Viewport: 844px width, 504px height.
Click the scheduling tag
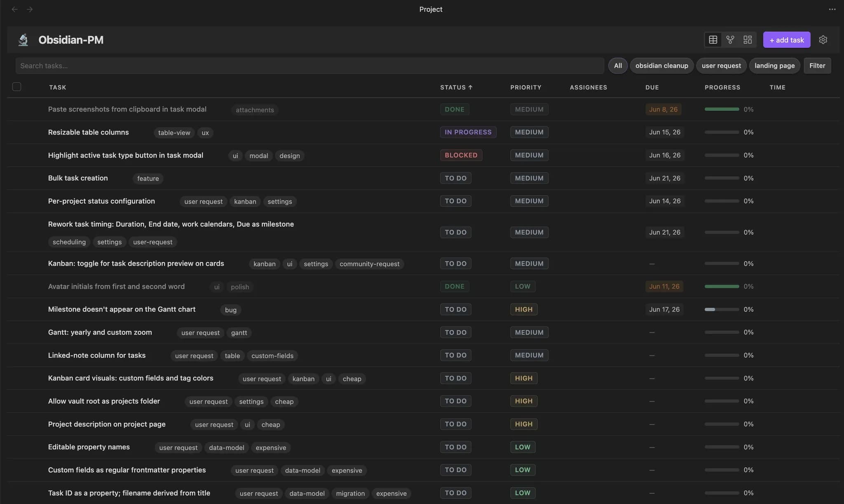[x=69, y=242]
